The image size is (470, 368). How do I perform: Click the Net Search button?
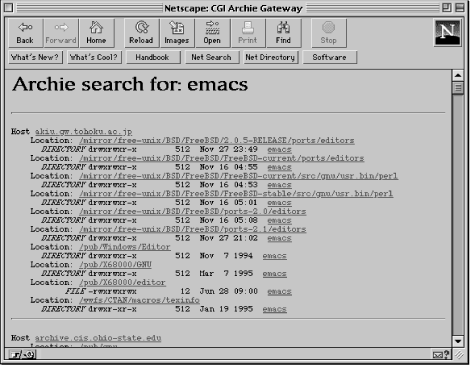[212, 57]
